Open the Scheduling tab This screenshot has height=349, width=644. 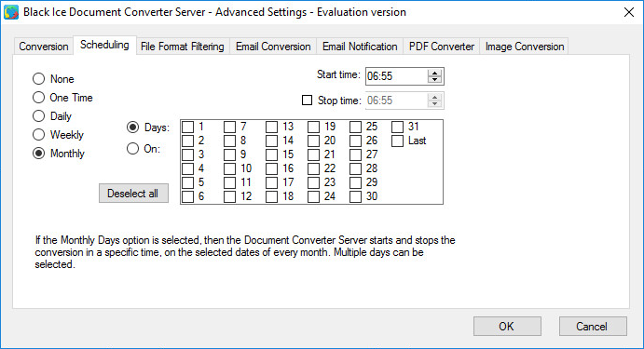104,45
